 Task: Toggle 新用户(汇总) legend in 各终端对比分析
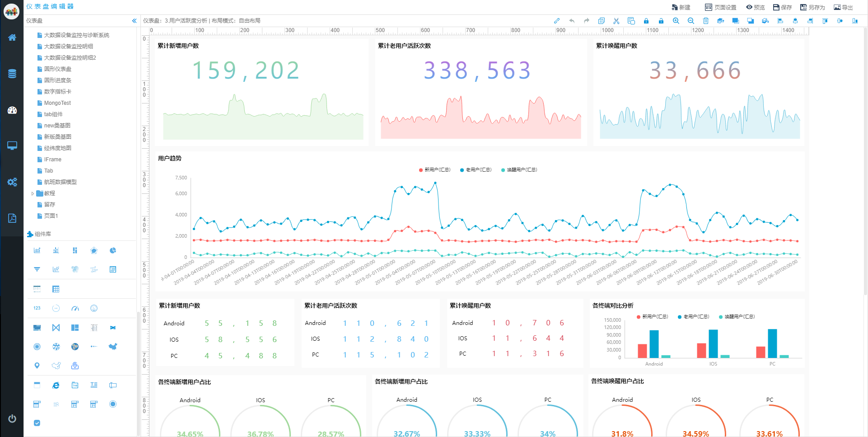(x=652, y=317)
